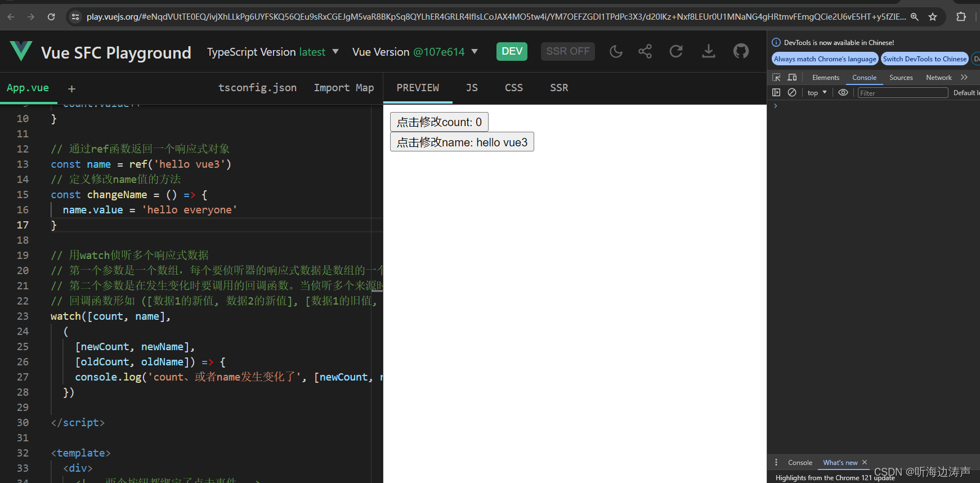Open TypeScript Version latest dropdown
The image size is (980, 483).
[273, 52]
